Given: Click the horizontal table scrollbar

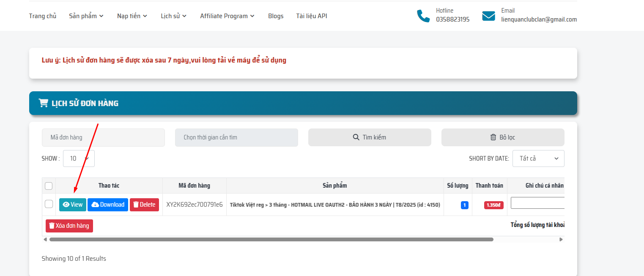Looking at the screenshot, I should 271,239.
